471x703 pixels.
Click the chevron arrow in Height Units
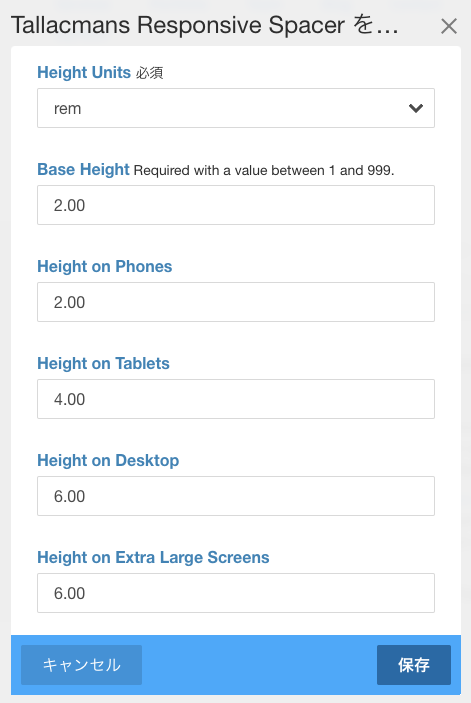pos(416,108)
